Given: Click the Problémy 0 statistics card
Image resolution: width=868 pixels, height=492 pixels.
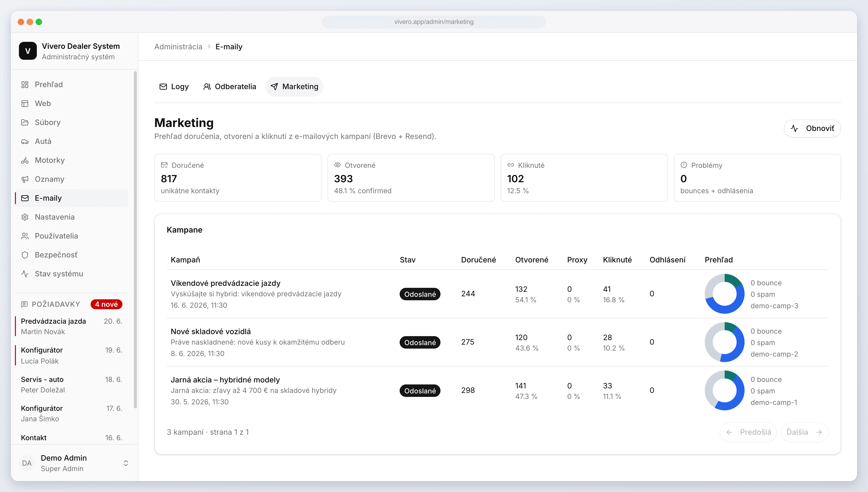Looking at the screenshot, I should click(x=757, y=178).
